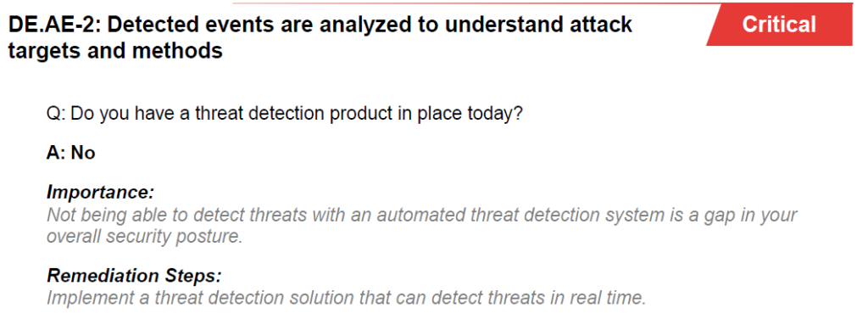Screen dimensions: 868x314
Task: Click the Remediation Steps label
Action: (x=134, y=275)
